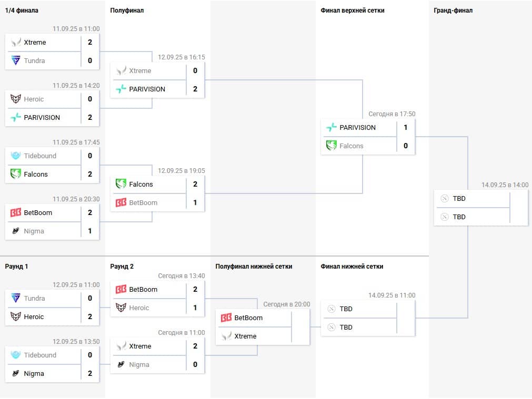The height and width of the screenshot is (399, 532).
Task: Click the Xtreme team name in the lower bracket semifinal
Action: pyautogui.click(x=245, y=336)
